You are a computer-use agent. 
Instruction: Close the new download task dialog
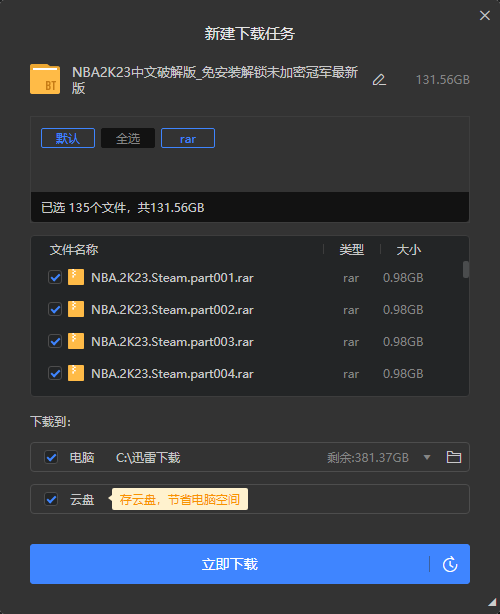click(485, 15)
